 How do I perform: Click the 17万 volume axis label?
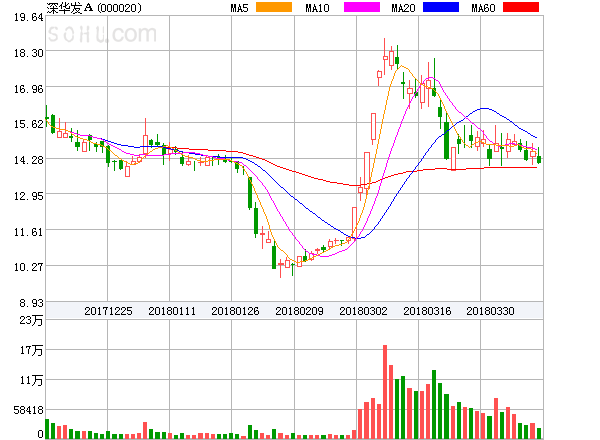(x=31, y=350)
